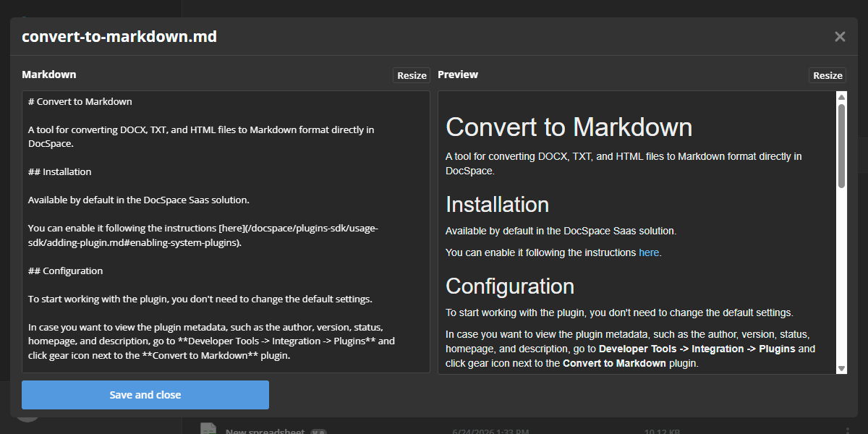868x434 pixels.
Task: Click inside the Markdown source text area
Action: point(226,231)
